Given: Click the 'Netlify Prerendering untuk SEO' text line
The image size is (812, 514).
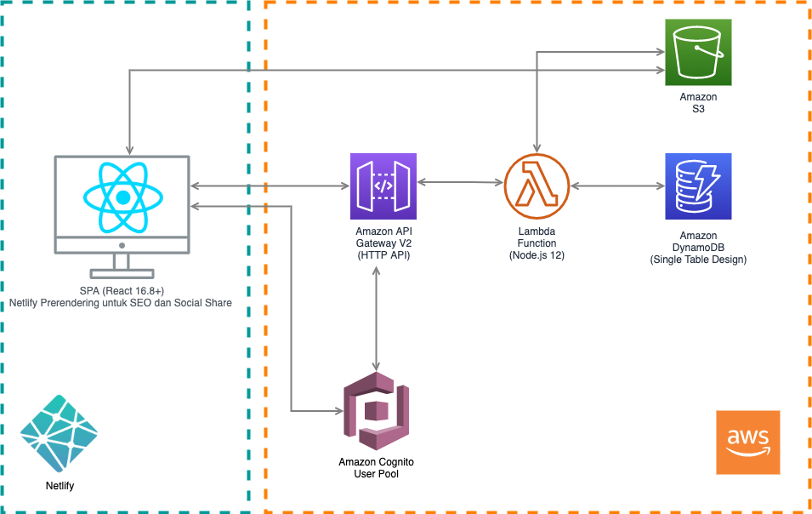Looking at the screenshot, I should pyautogui.click(x=121, y=302).
